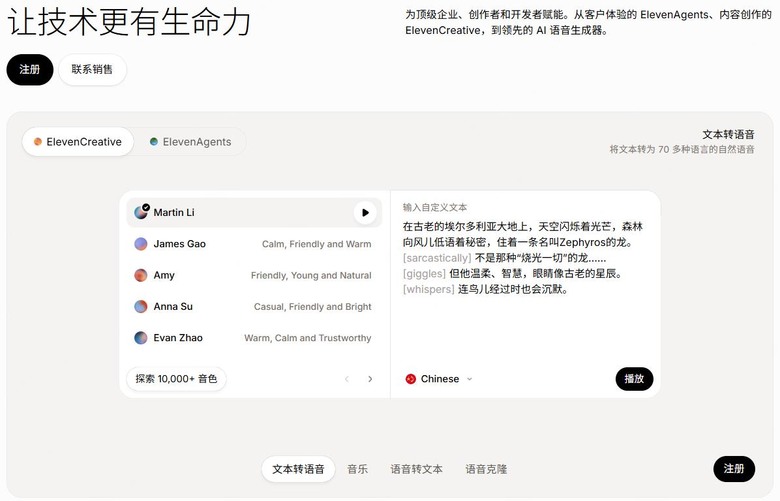780x501 pixels.
Task: Click the 让技术更有生命力 headline
Action: [x=129, y=22]
